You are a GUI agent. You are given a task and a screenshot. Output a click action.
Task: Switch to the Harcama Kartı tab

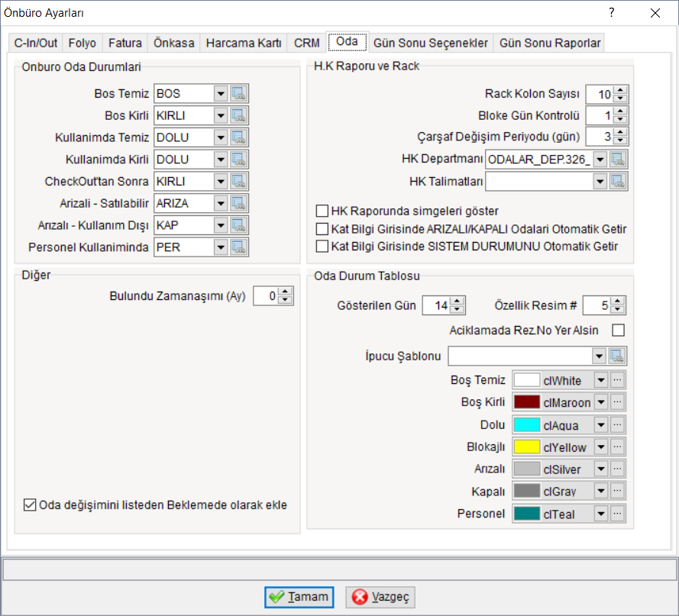click(x=244, y=44)
